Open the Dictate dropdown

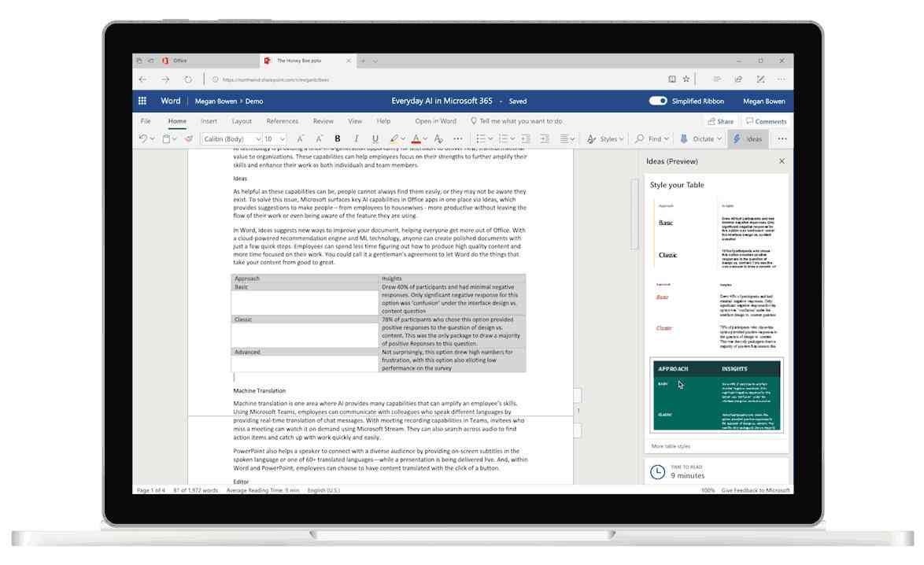(700, 138)
